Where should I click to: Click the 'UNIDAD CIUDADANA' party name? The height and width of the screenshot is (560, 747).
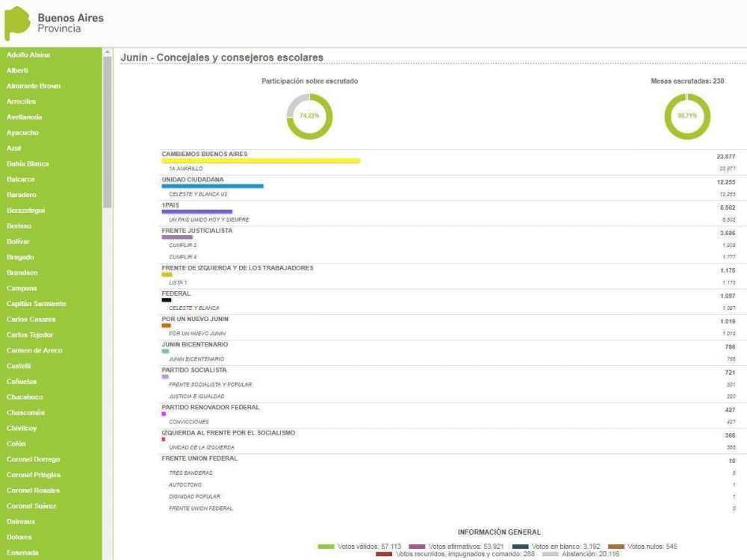point(193,180)
